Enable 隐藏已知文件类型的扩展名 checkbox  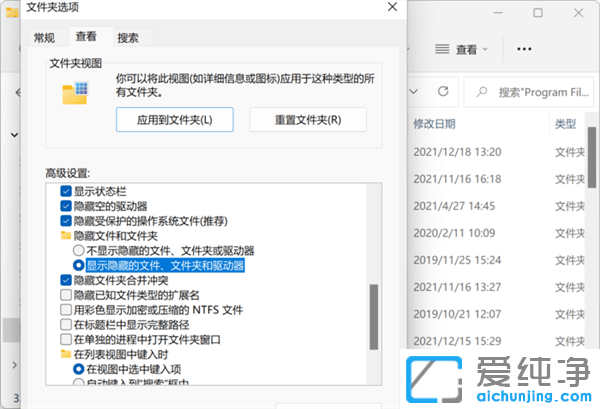[x=66, y=295]
